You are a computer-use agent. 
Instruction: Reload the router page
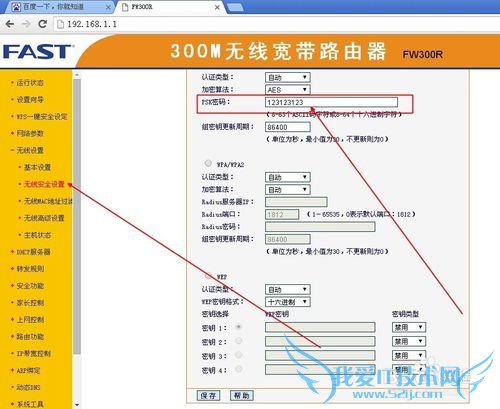tap(42, 24)
